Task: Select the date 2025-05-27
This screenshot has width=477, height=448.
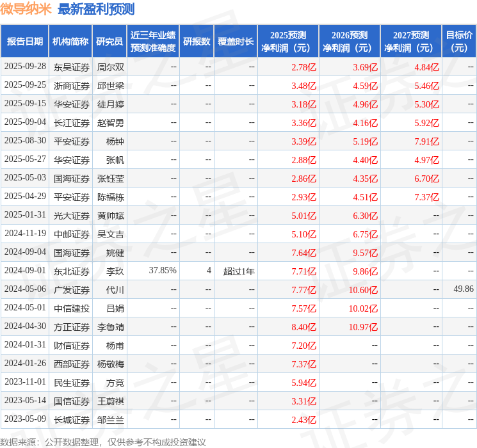Action: (x=25, y=159)
